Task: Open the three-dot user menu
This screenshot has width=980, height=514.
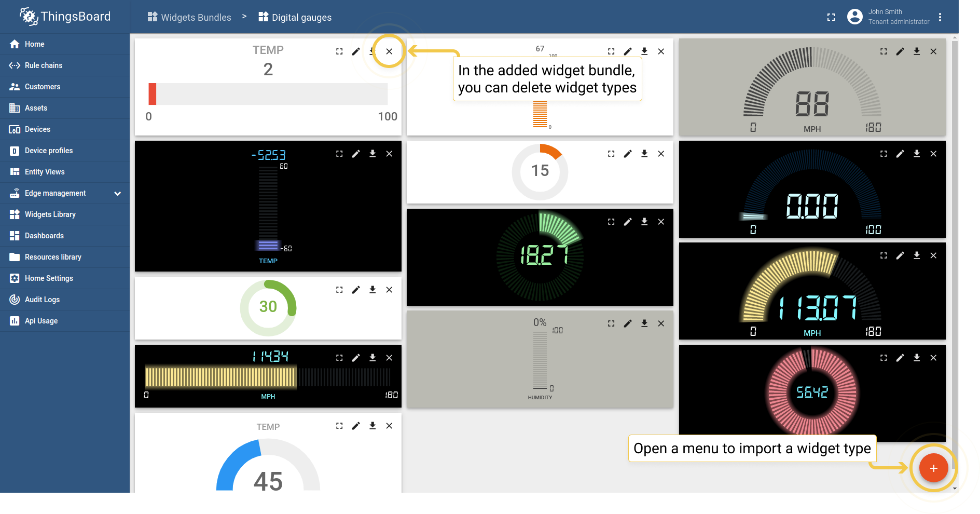Action: point(940,17)
